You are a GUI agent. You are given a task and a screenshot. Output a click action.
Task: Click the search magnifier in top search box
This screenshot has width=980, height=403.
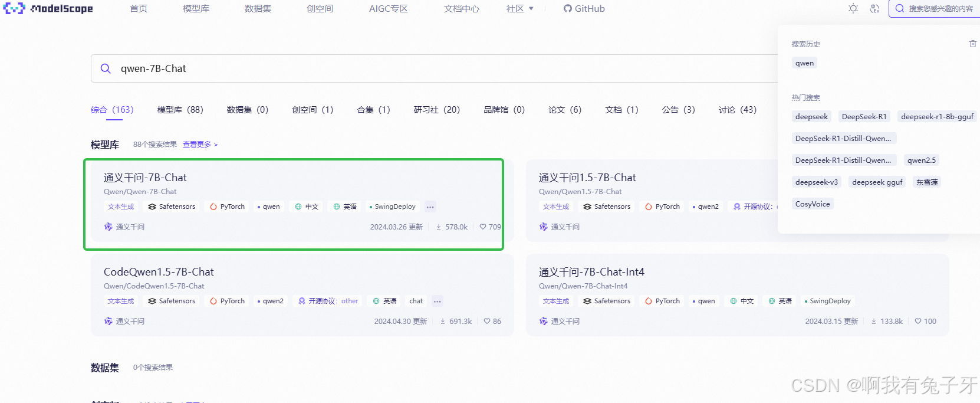[x=900, y=8]
